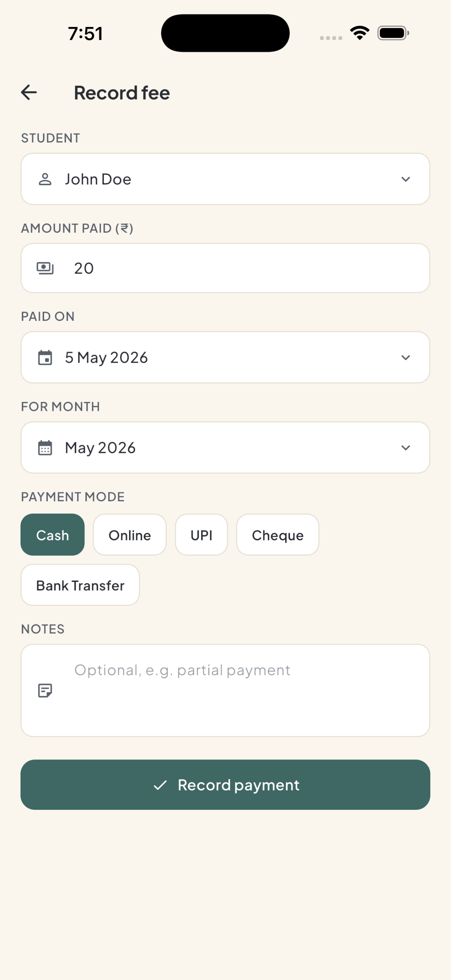Tap the Wi-Fi status icon
Viewport: 453px width, 980px height.
tap(361, 33)
